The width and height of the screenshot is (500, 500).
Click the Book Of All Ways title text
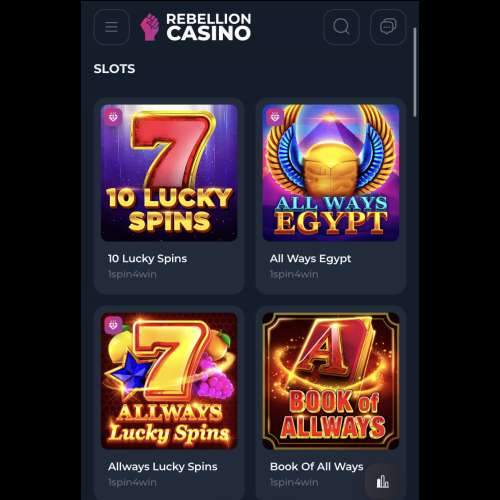coord(317,467)
